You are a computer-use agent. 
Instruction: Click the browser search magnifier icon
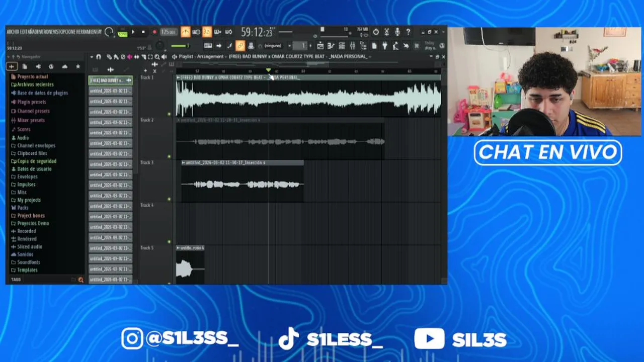[x=80, y=280]
